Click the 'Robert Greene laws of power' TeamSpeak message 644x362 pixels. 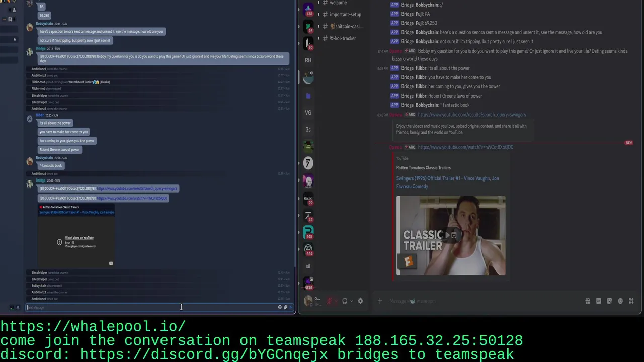(60, 150)
